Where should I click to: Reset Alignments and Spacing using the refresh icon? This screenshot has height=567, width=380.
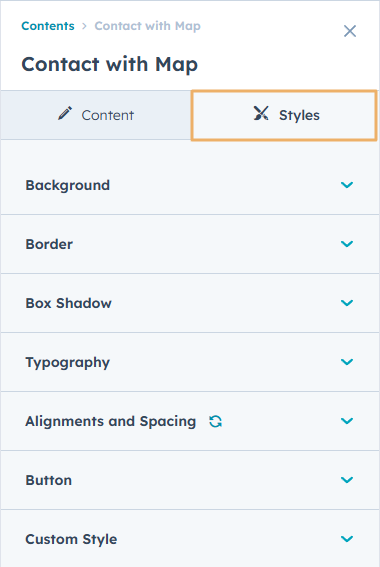point(215,421)
